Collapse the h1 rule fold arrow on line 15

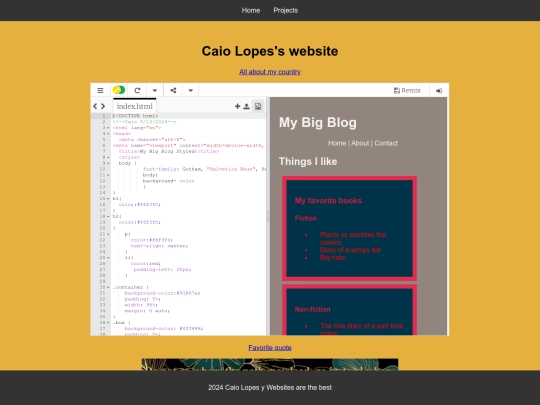[x=108, y=199]
